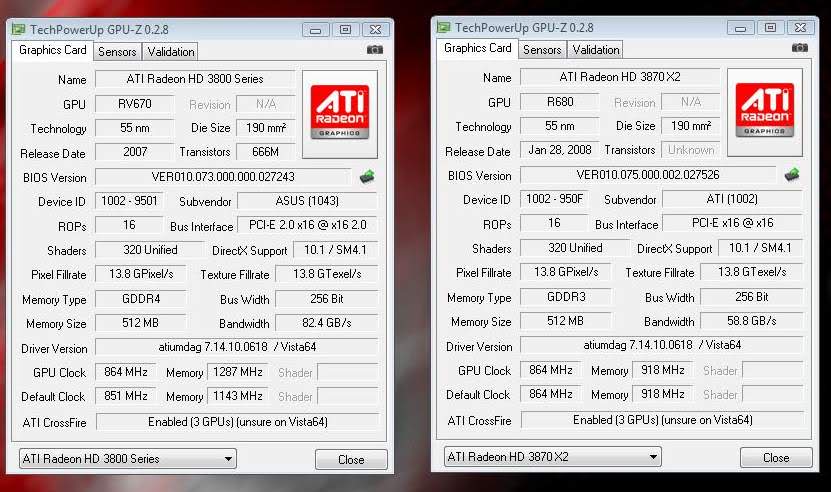The image size is (831, 492).
Task: Select BIOS version VER010.073.000.000.027243
Action: (223, 177)
